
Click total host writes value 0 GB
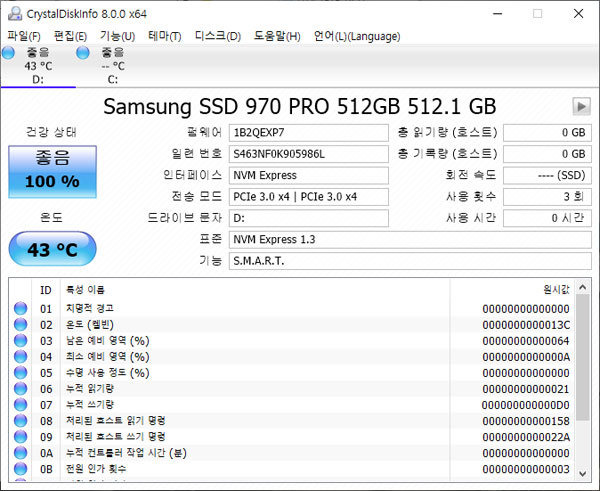tap(547, 154)
